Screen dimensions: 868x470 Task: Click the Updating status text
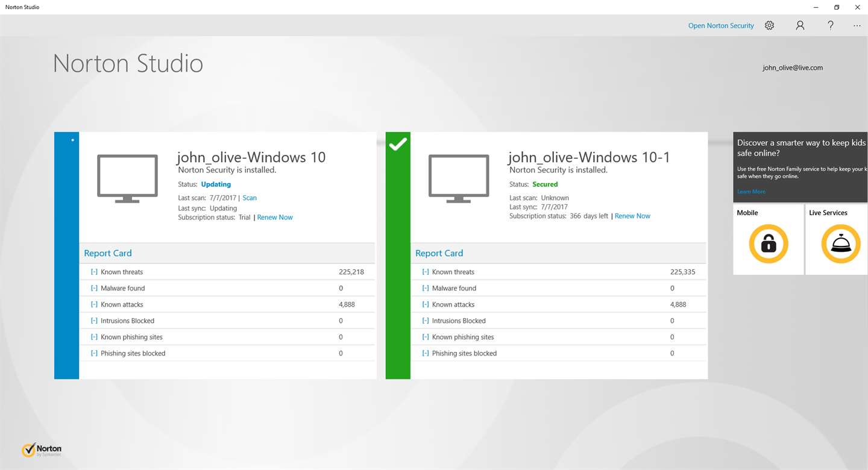pos(216,184)
